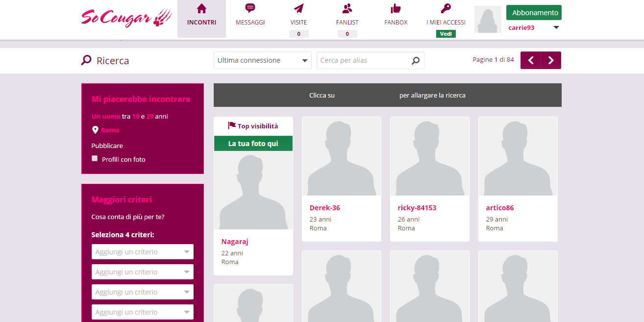
Task: Enable the Profili con foto checkbox
Action: point(95,158)
